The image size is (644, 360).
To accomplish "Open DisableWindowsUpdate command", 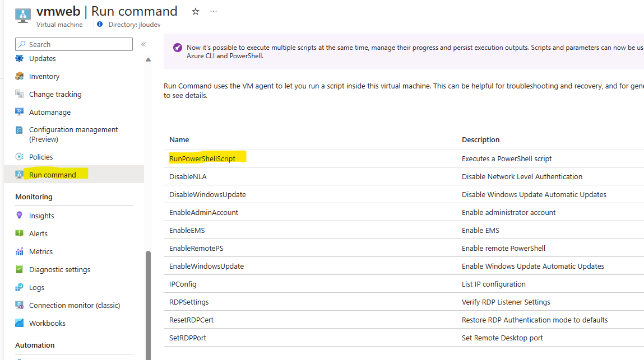I will pos(207,195).
